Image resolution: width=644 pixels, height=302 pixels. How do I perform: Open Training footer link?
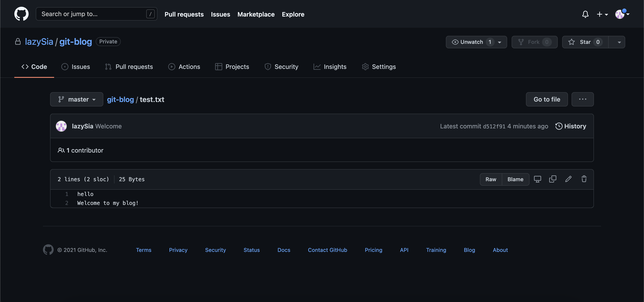(436, 250)
